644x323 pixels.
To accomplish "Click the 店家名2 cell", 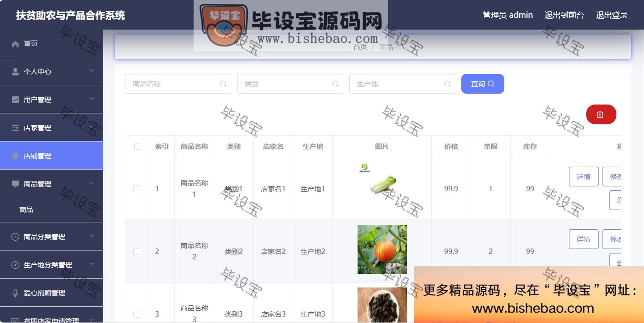I will click(273, 251).
